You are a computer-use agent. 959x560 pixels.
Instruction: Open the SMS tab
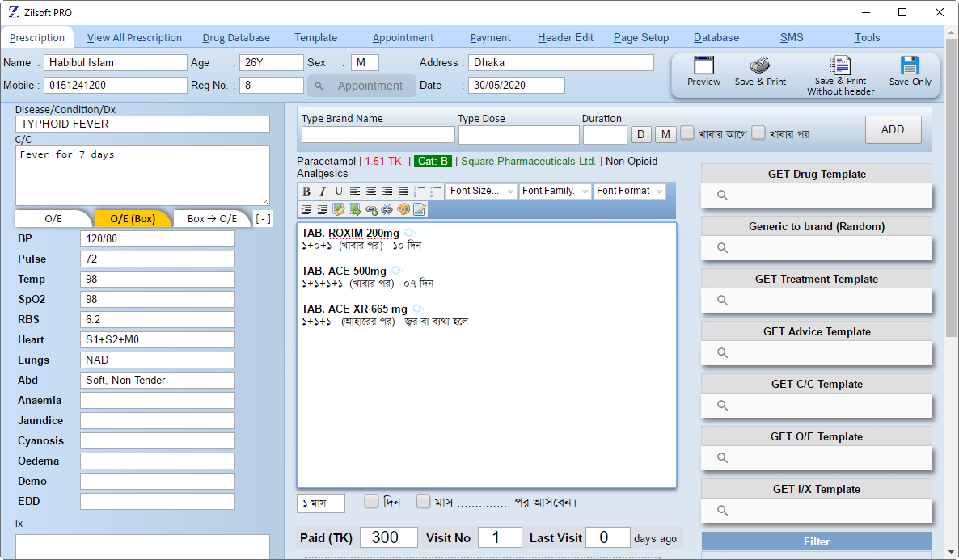tap(792, 38)
